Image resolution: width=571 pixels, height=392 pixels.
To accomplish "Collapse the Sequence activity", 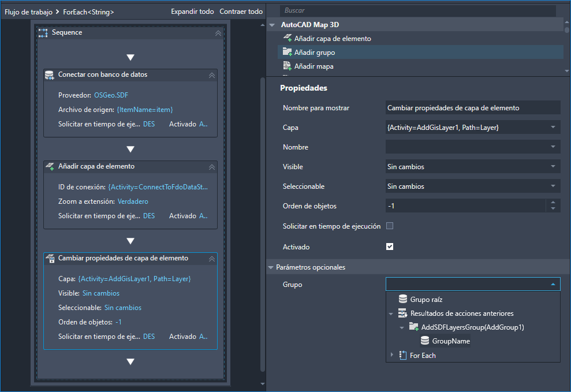I will (x=218, y=33).
